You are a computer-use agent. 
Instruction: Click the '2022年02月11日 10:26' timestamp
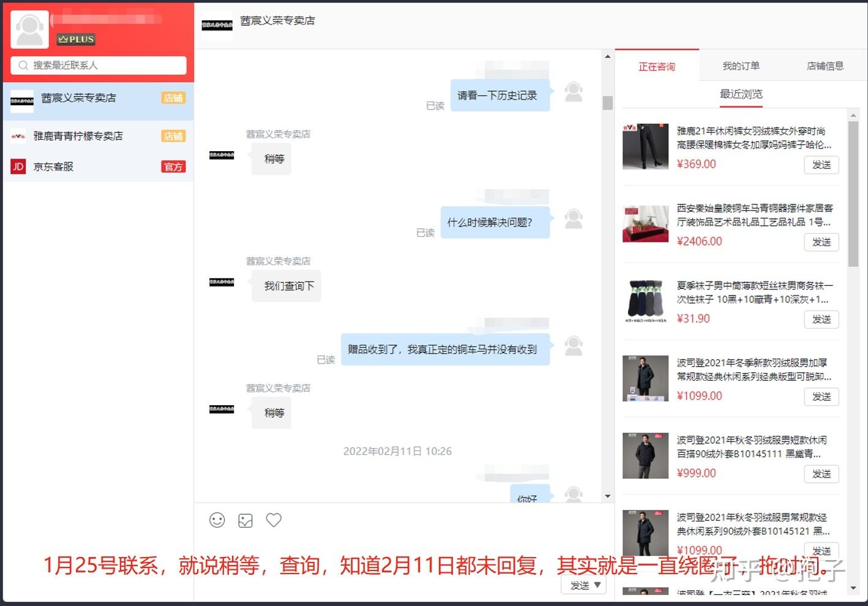pos(397,451)
